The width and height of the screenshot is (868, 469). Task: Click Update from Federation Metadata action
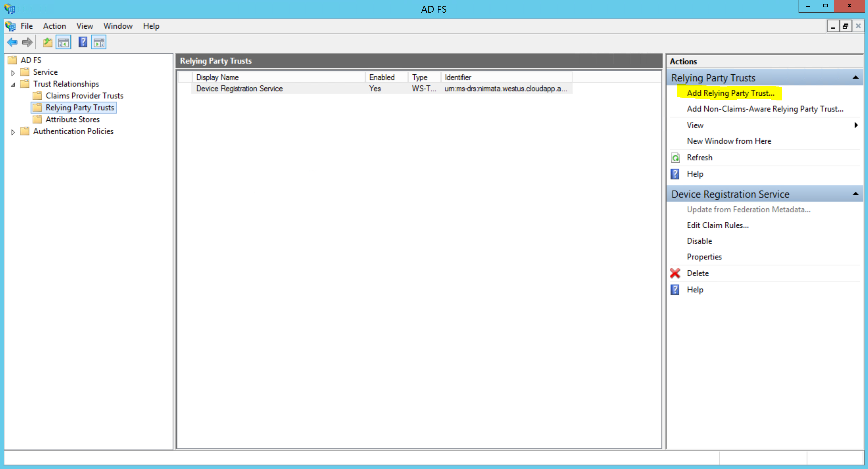[x=749, y=210]
